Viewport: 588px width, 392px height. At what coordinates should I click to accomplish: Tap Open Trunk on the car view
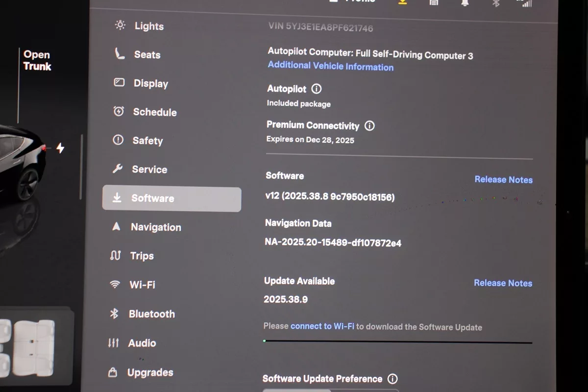pos(37,61)
